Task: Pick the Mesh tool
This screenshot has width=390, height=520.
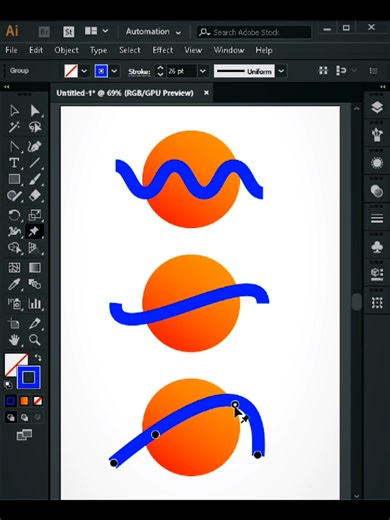Action: (x=14, y=267)
